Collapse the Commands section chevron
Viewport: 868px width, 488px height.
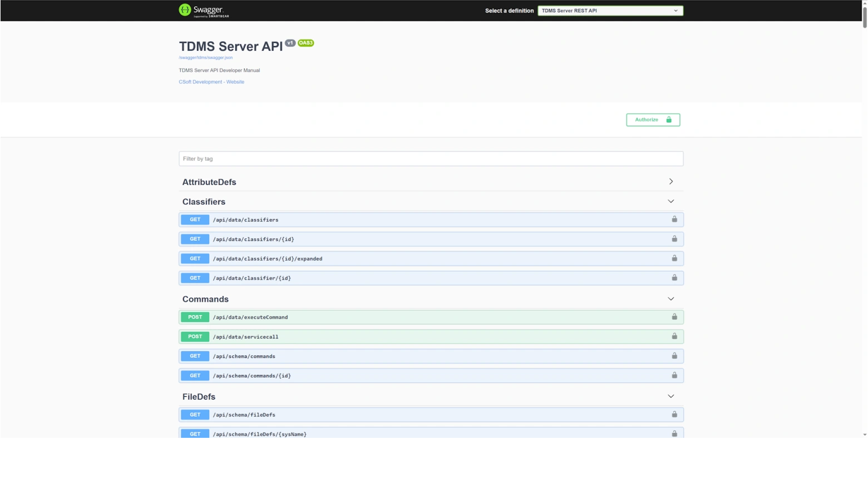671,299
